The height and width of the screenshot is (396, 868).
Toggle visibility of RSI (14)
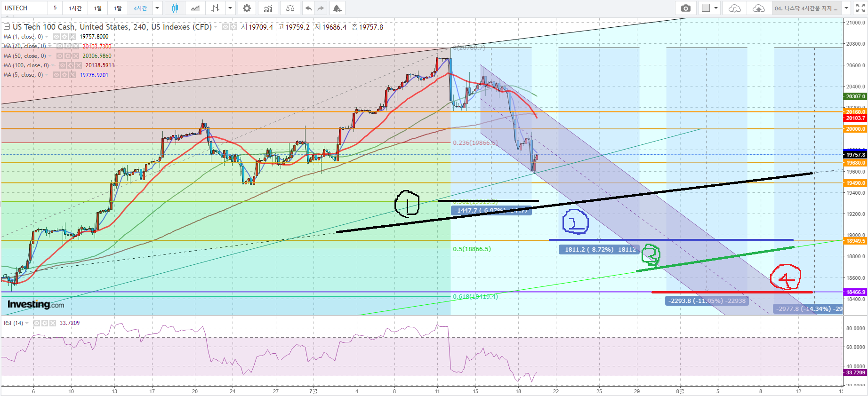[x=36, y=323]
